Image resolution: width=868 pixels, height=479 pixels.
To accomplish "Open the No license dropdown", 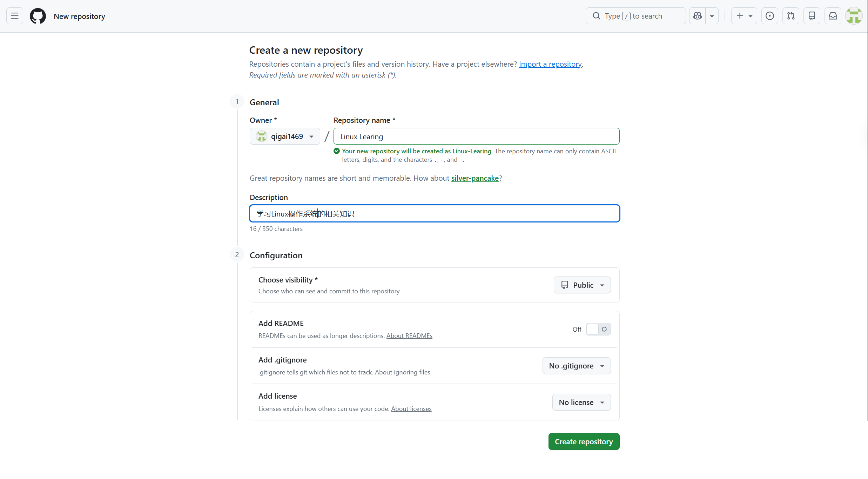I will [581, 402].
